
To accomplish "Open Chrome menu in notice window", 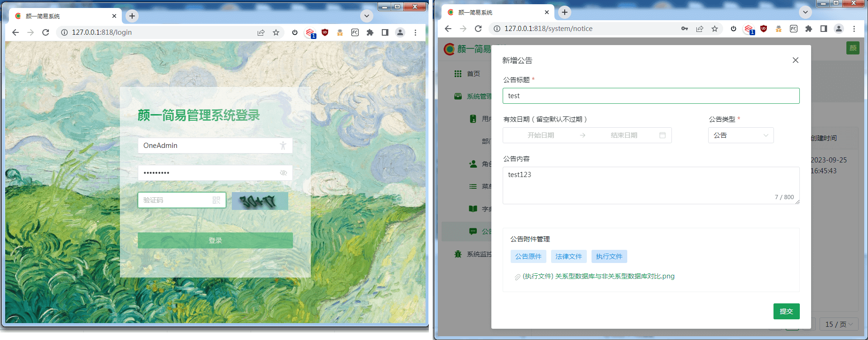I will tap(854, 29).
